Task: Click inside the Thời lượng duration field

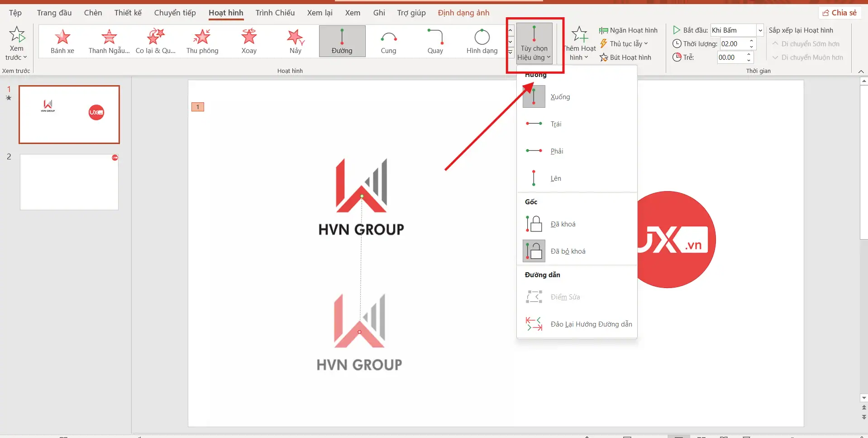Action: click(x=733, y=44)
